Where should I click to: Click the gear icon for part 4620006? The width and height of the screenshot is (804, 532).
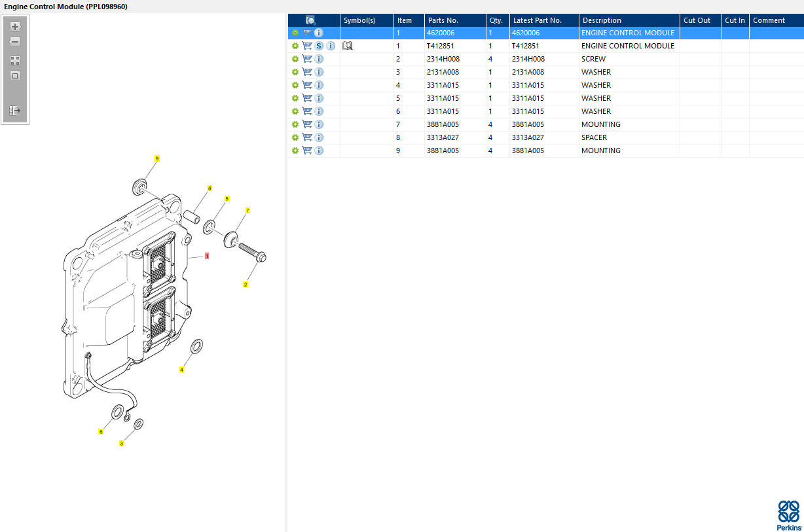click(x=295, y=33)
